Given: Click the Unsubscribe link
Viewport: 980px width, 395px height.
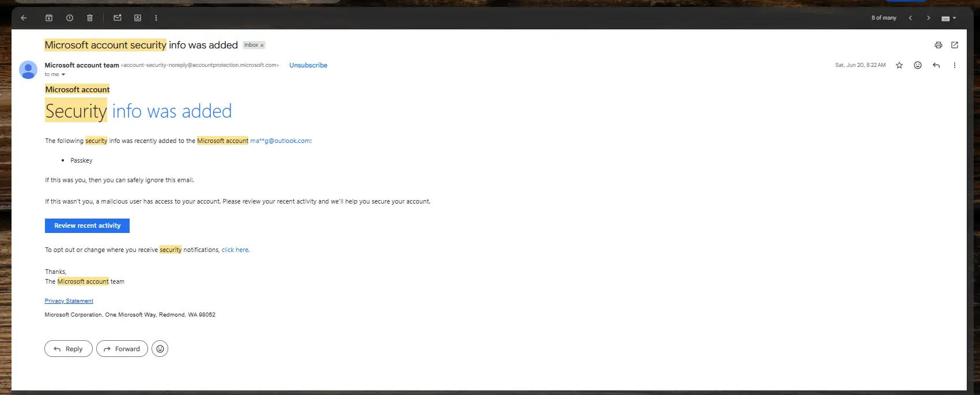Looking at the screenshot, I should [x=308, y=65].
